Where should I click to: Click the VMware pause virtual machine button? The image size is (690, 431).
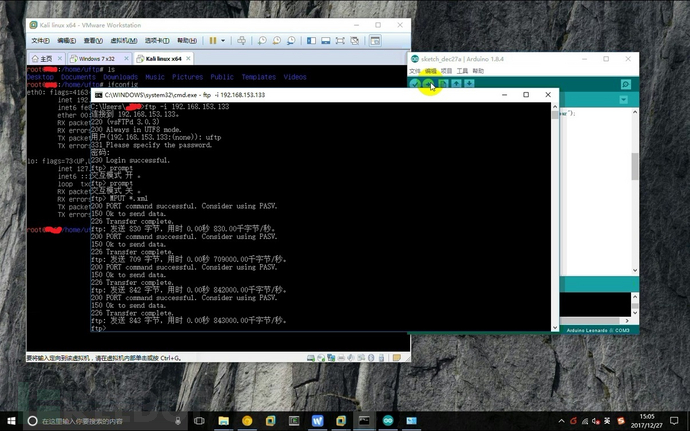[213, 41]
